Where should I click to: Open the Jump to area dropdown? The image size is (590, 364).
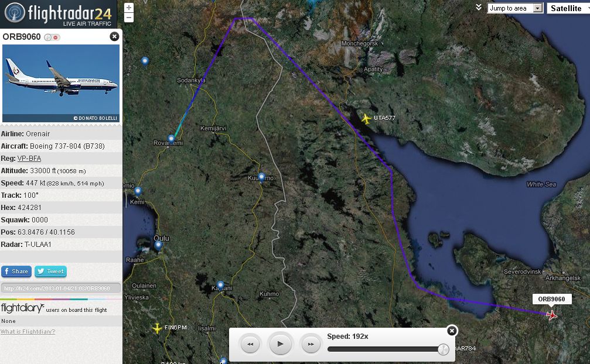tap(515, 8)
